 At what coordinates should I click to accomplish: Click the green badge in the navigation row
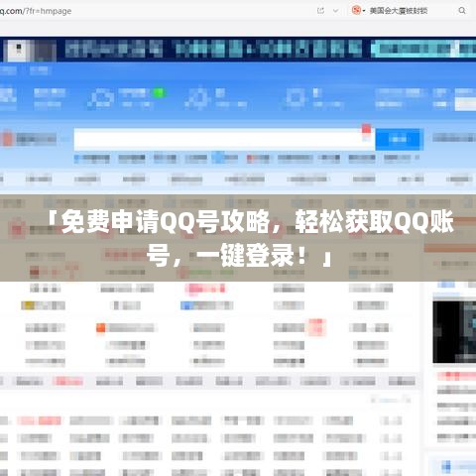click(159, 93)
